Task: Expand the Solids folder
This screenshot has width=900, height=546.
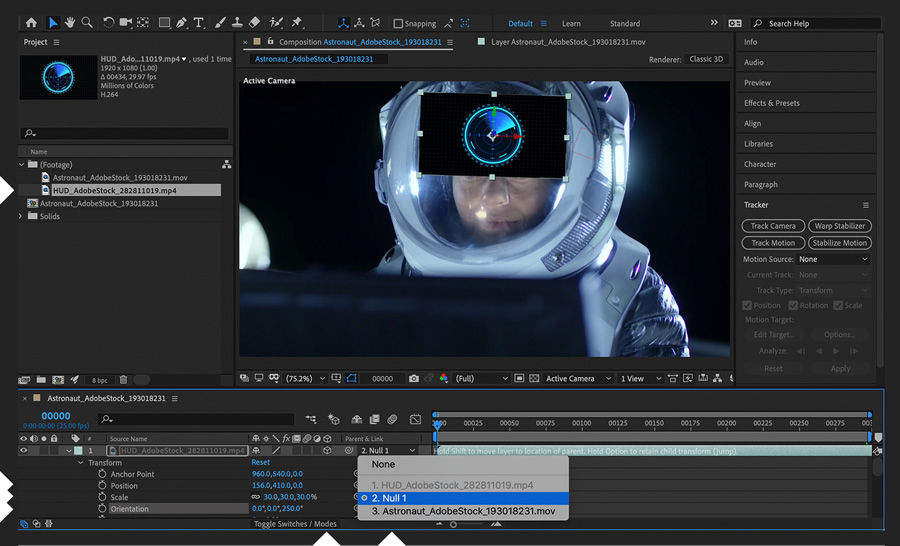Action: click(21, 216)
